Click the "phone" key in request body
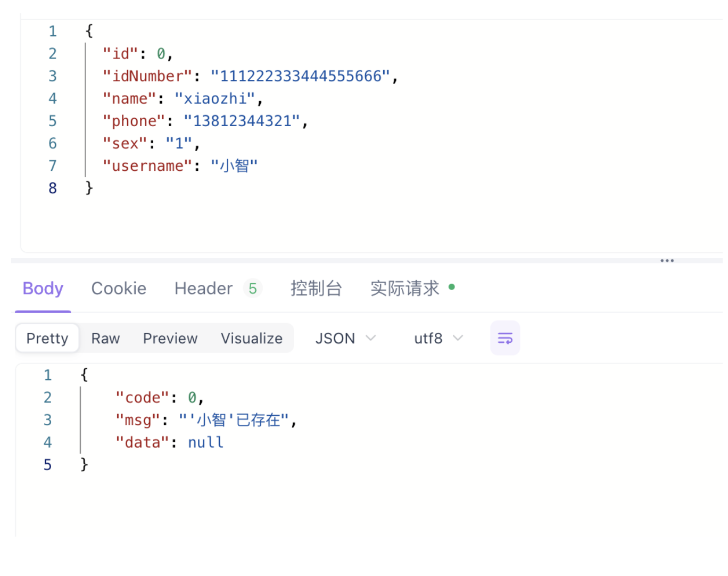728x576 pixels. coord(134,121)
